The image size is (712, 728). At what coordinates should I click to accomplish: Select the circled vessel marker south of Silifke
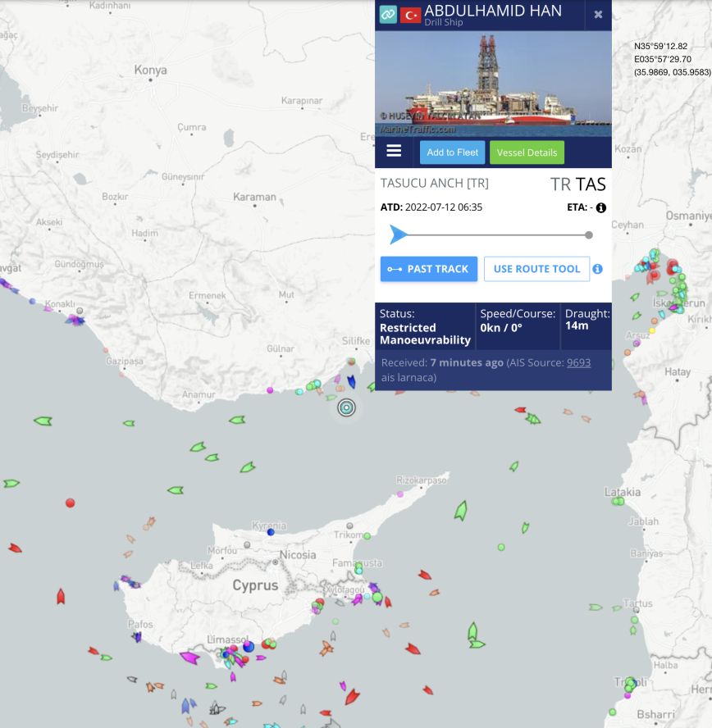click(346, 407)
